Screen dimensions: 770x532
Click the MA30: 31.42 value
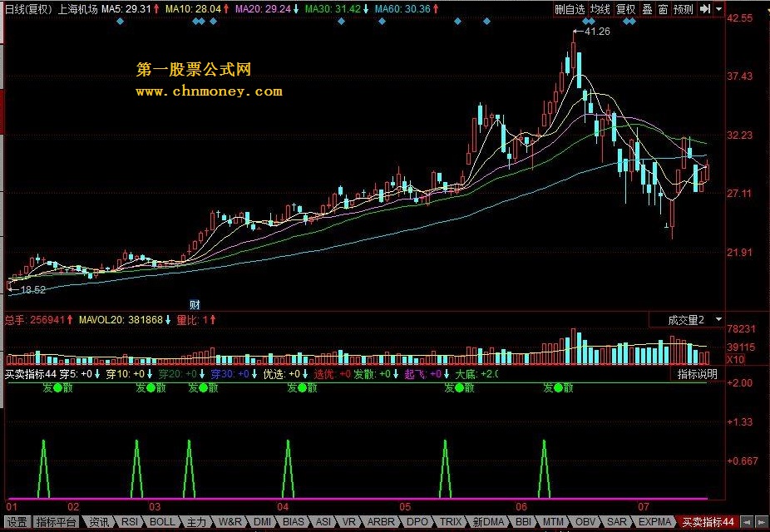click(333, 9)
